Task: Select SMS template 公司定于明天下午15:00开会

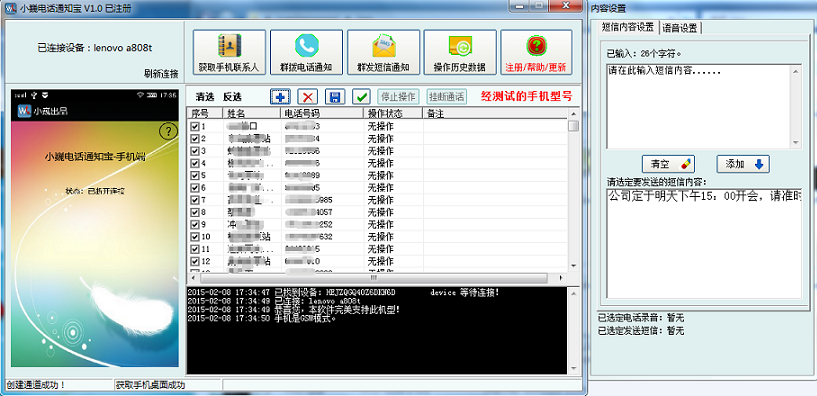Action: [704, 197]
